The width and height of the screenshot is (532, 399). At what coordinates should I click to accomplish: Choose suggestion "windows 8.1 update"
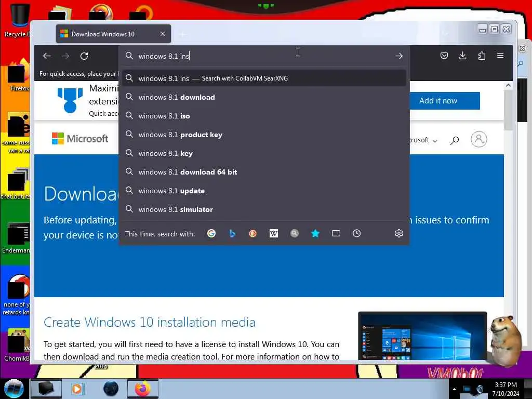click(x=264, y=191)
